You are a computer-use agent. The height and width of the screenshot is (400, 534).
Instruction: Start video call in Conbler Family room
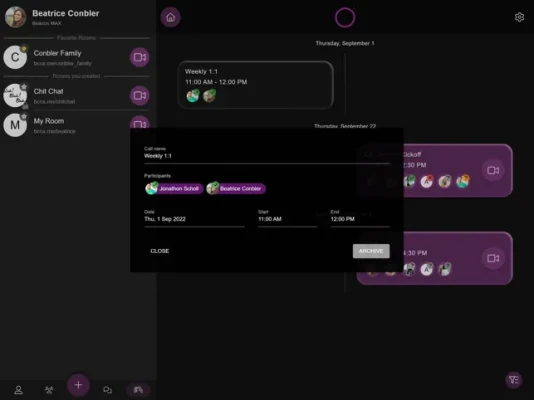tap(140, 57)
